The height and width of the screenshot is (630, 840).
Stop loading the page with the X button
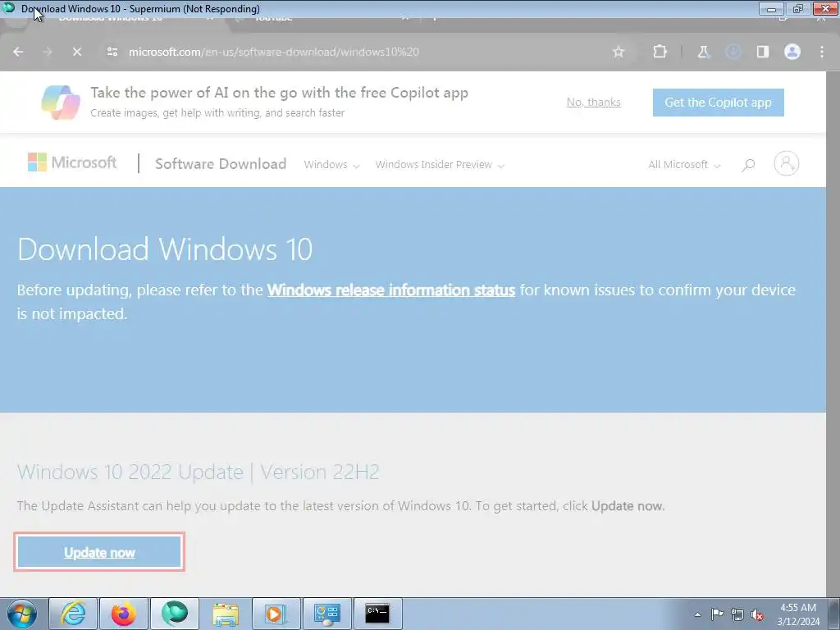pos(77,52)
